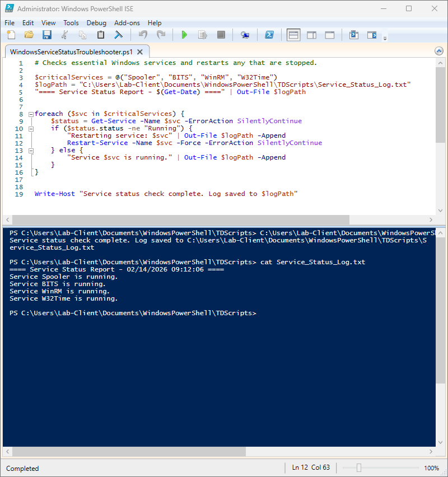Open the New Remote PowerShell Tab icon
This screenshot has width=448, height=477.
tap(245, 35)
